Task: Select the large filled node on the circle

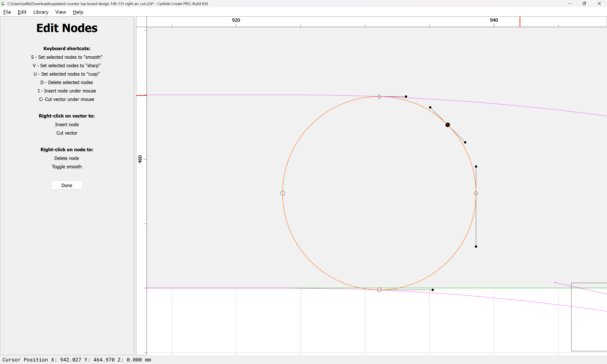Action: [x=447, y=125]
